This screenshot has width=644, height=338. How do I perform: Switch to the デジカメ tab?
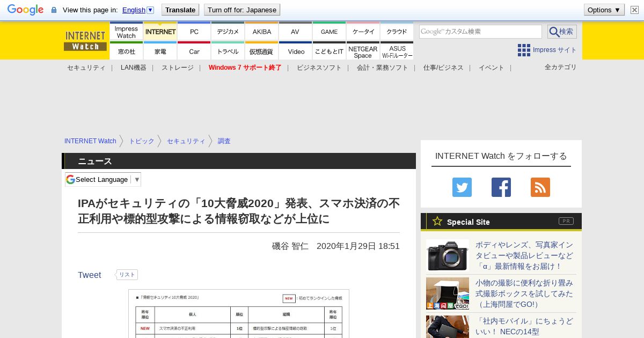[x=228, y=32]
